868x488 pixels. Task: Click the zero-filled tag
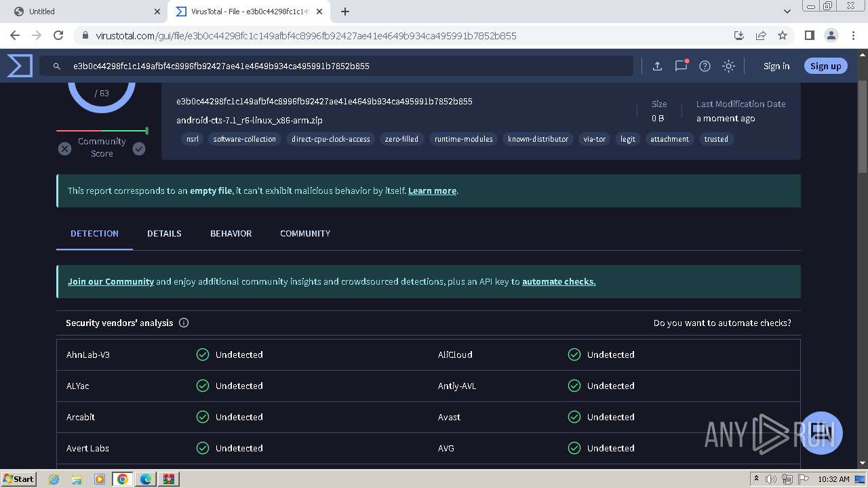pyautogui.click(x=401, y=139)
